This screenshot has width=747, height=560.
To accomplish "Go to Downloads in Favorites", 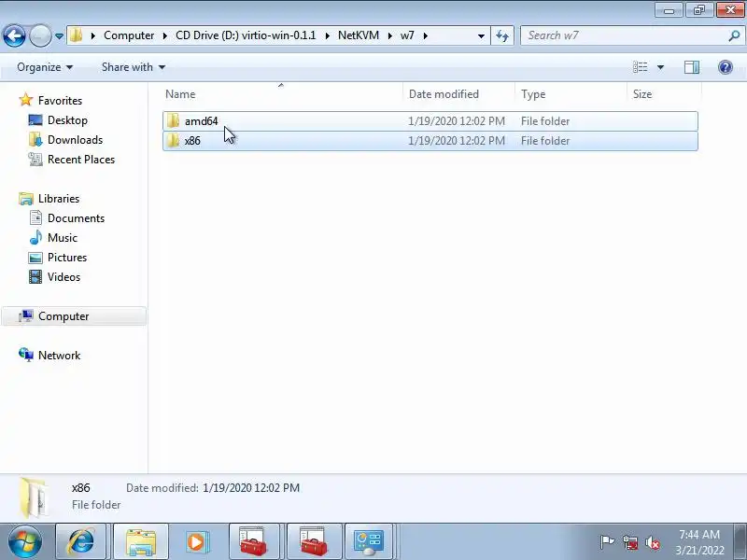I will click(x=75, y=140).
